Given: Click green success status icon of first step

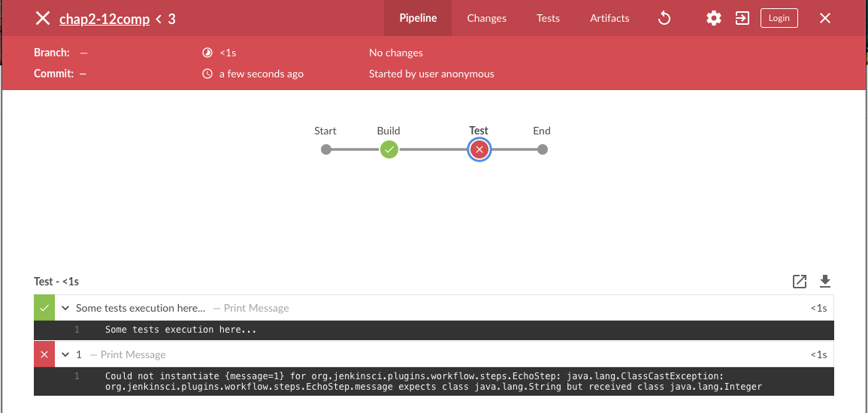Looking at the screenshot, I should point(44,308).
